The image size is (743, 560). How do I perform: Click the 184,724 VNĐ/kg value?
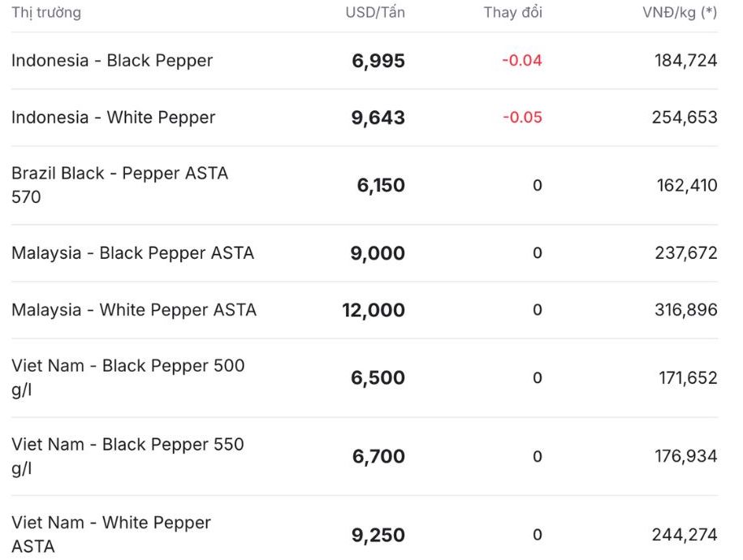(x=686, y=61)
